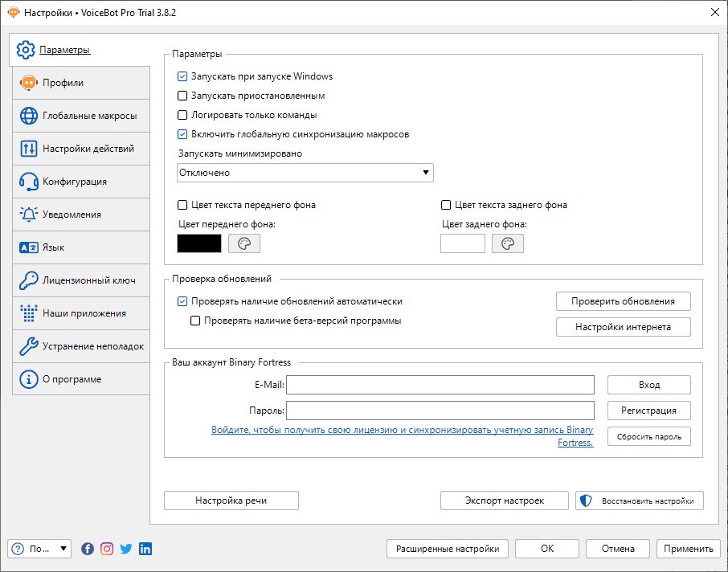Open the LinkedIn icon link
This screenshot has height=572, width=728.
pyautogui.click(x=145, y=549)
